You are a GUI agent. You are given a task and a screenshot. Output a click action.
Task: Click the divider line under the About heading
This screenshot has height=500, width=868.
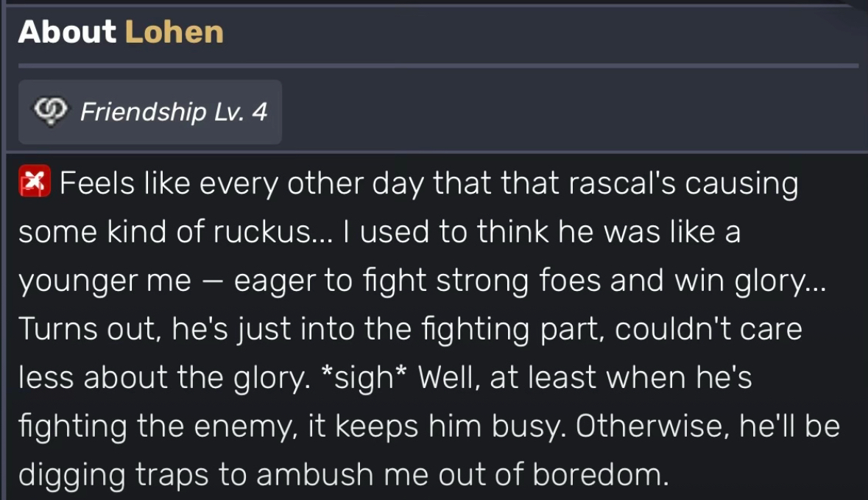[x=438, y=66]
